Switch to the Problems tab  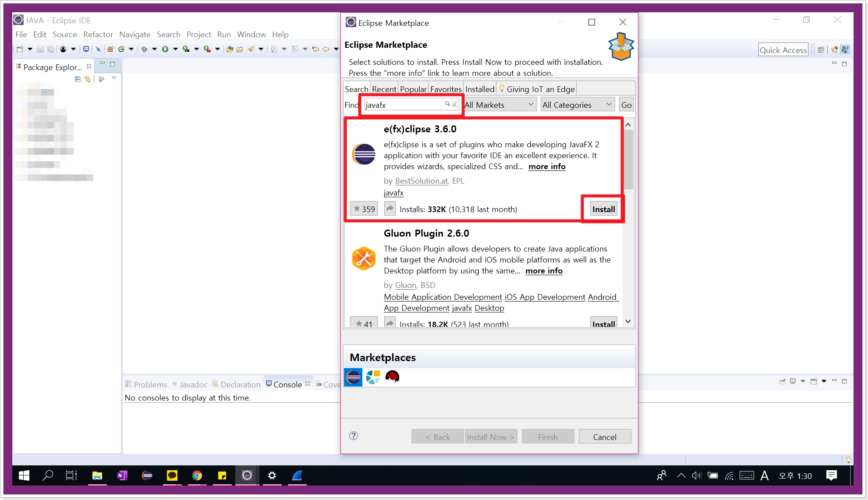point(146,384)
